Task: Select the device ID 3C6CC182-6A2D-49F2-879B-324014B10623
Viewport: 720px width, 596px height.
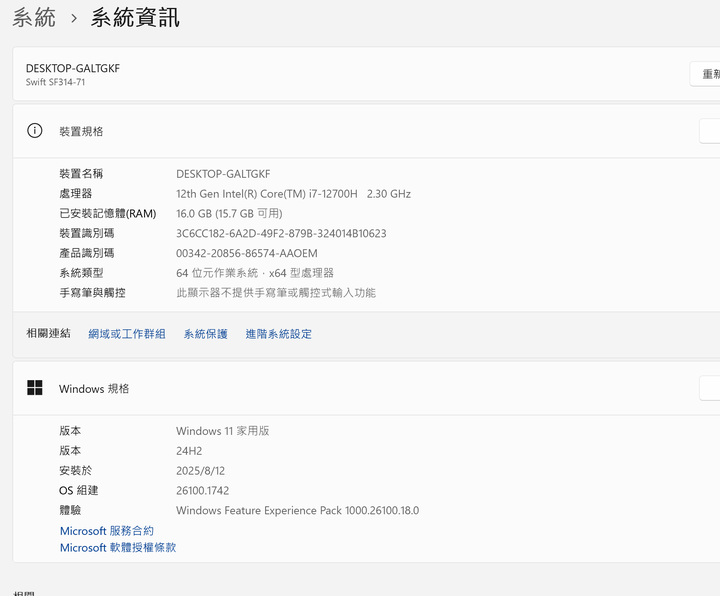Action: (281, 233)
